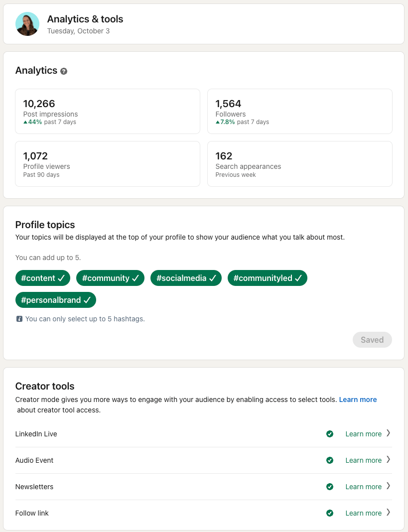Unselect the #socialmedia topic chip

point(186,278)
